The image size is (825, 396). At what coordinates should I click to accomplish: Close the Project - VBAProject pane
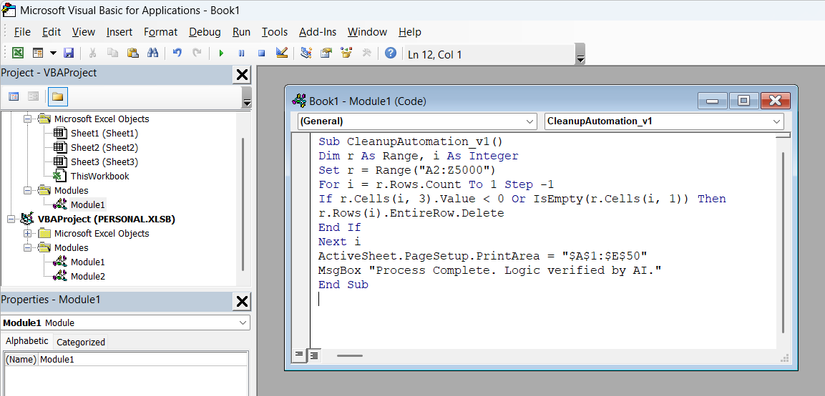(242, 75)
